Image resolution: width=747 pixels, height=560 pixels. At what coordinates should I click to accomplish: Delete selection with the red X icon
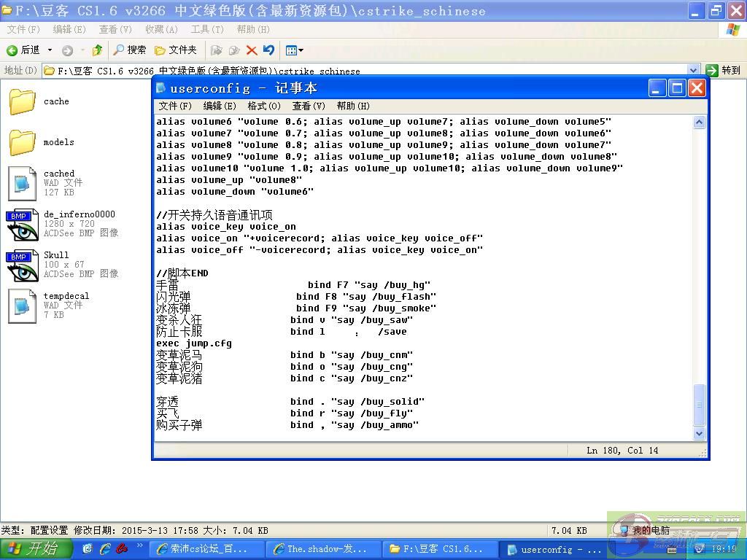(252, 50)
